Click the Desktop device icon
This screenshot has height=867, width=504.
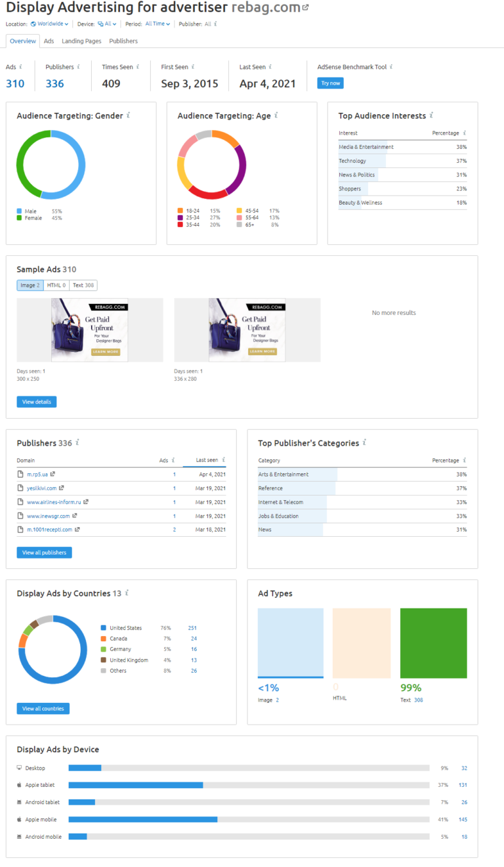(x=19, y=768)
